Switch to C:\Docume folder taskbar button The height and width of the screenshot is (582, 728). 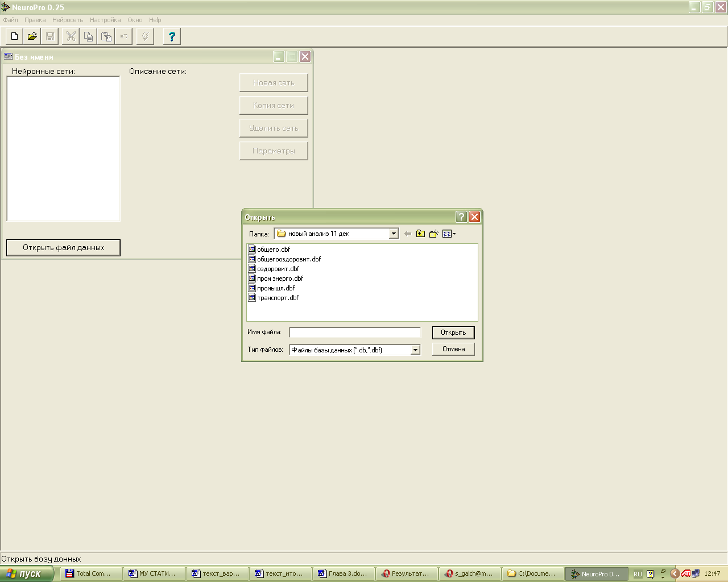(x=532, y=573)
